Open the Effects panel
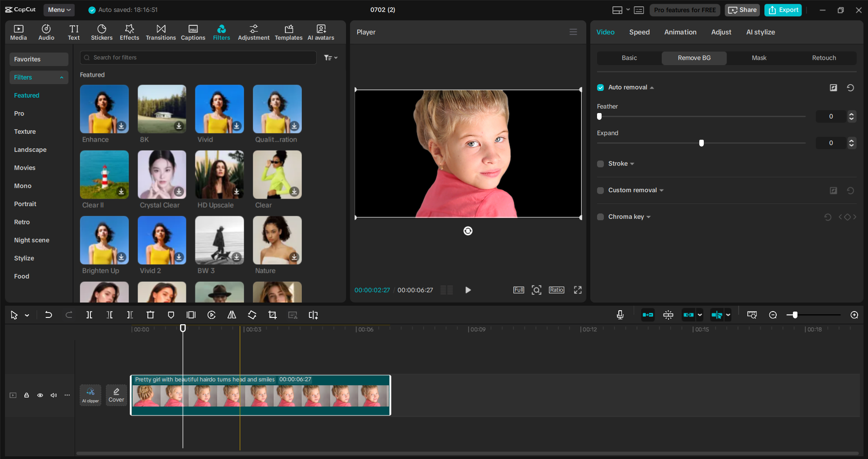The image size is (868, 459). tap(129, 32)
